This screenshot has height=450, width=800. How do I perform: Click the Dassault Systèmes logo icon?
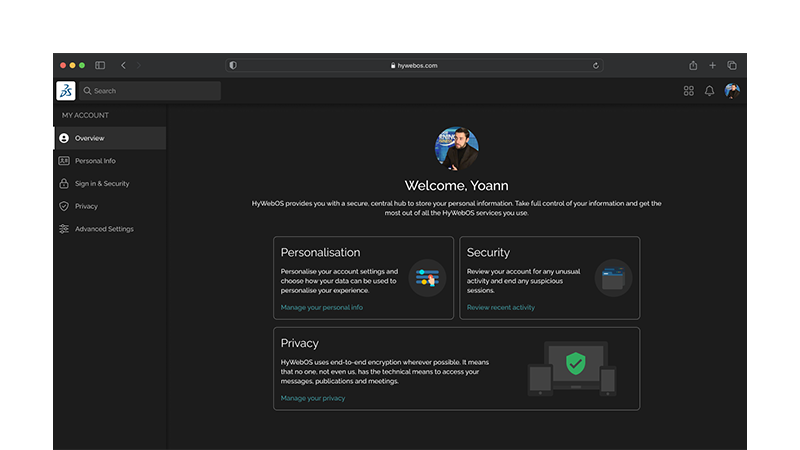coord(66,91)
